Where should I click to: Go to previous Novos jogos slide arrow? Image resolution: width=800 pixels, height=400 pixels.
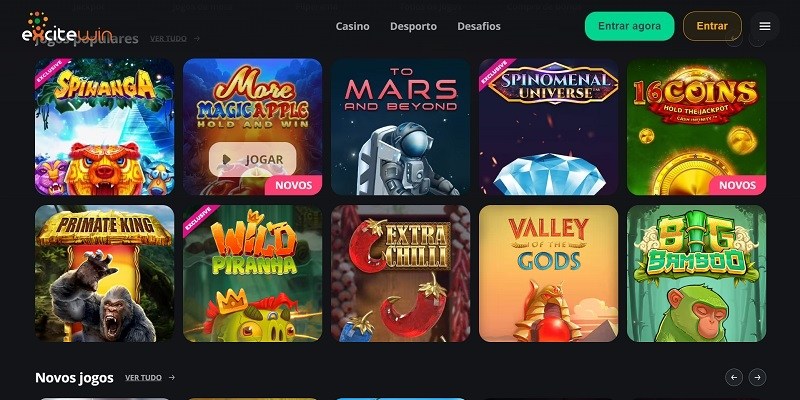click(x=734, y=377)
